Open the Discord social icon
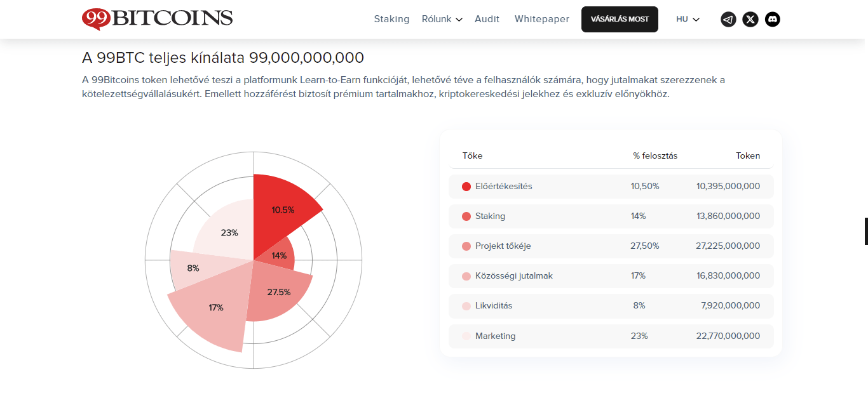 pos(772,19)
